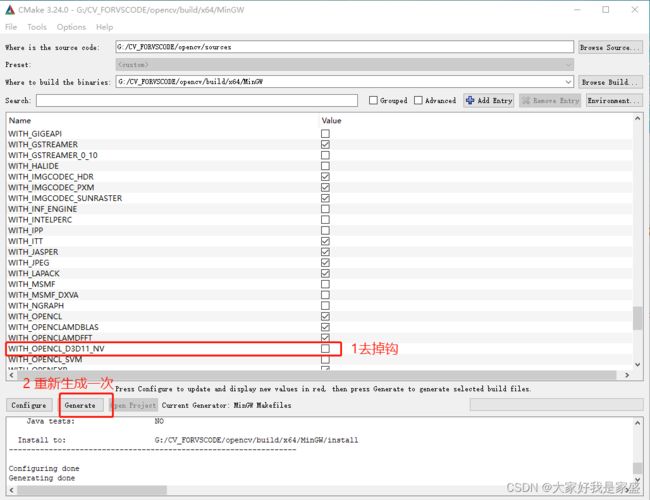Maximize the CMake window
650x500 pixels.
(606, 10)
